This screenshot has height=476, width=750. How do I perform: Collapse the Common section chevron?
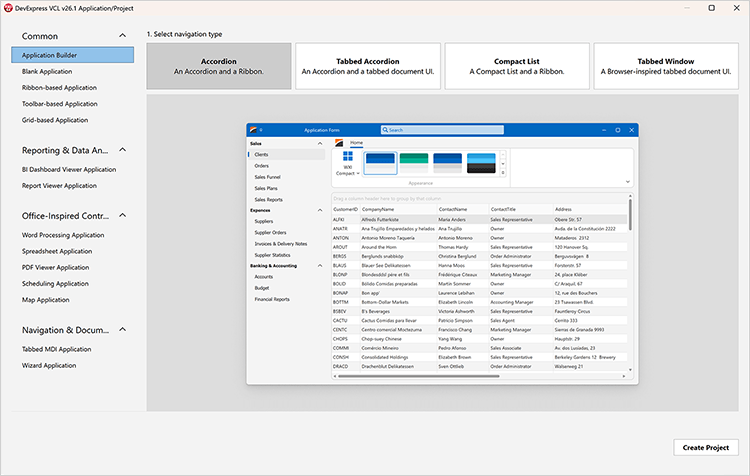click(122, 35)
